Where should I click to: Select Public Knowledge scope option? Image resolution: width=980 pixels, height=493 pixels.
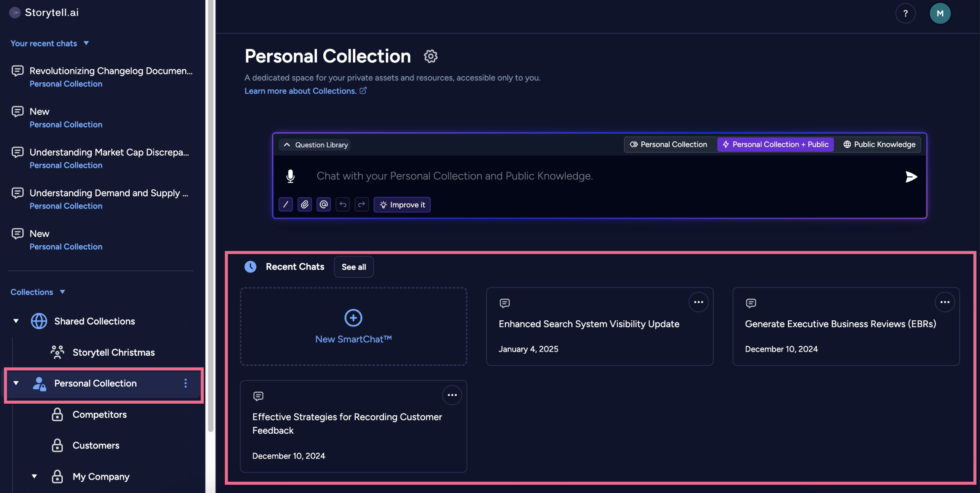(x=880, y=145)
